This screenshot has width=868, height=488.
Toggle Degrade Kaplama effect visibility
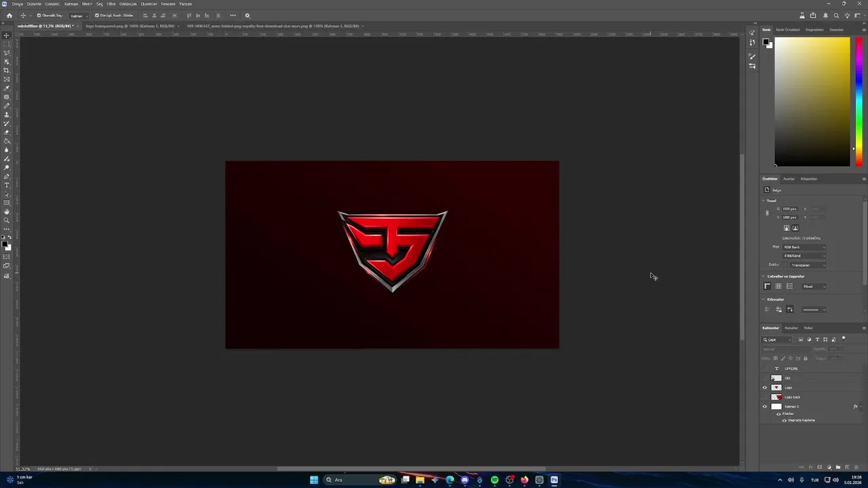tap(785, 420)
